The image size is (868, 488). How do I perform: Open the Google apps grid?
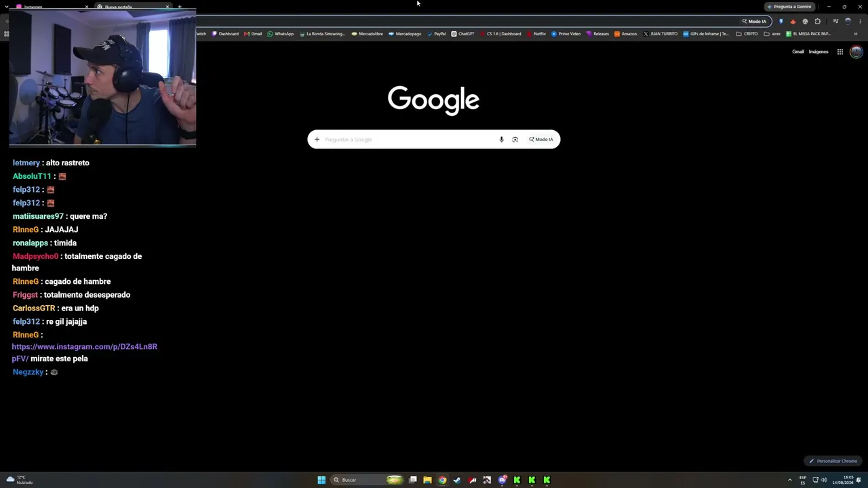pyautogui.click(x=840, y=52)
